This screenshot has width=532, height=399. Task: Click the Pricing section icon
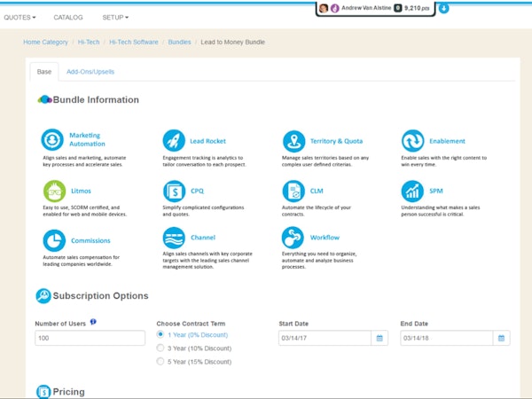point(43,392)
